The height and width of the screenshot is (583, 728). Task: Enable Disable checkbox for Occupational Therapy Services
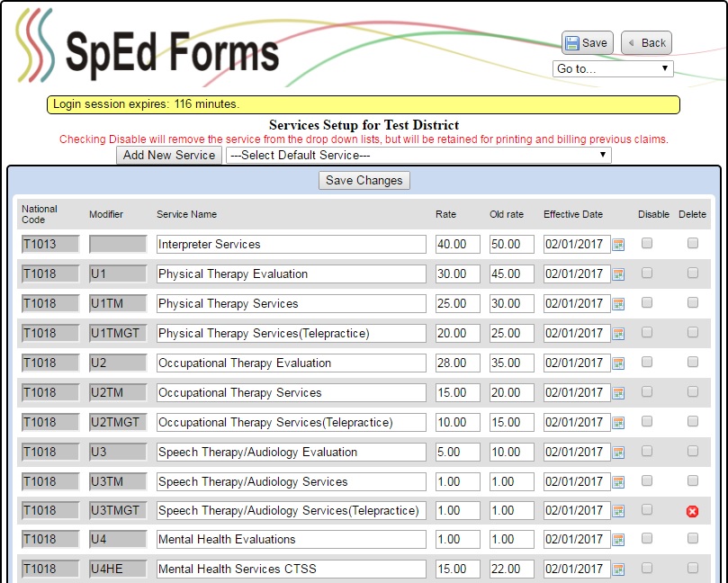point(647,392)
